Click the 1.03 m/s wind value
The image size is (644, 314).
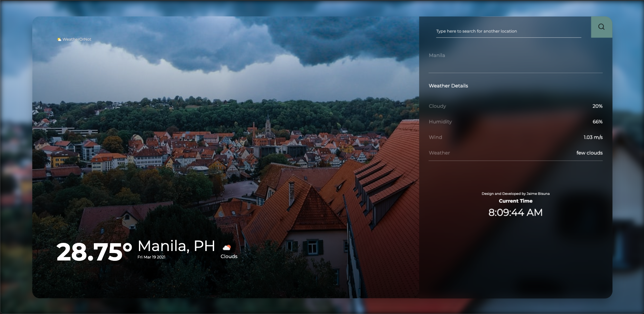pyautogui.click(x=593, y=137)
